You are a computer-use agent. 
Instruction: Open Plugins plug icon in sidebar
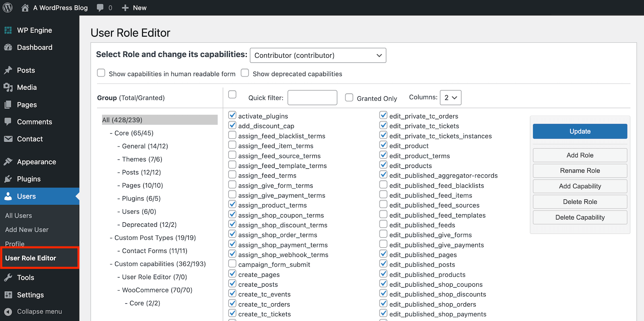(8, 179)
